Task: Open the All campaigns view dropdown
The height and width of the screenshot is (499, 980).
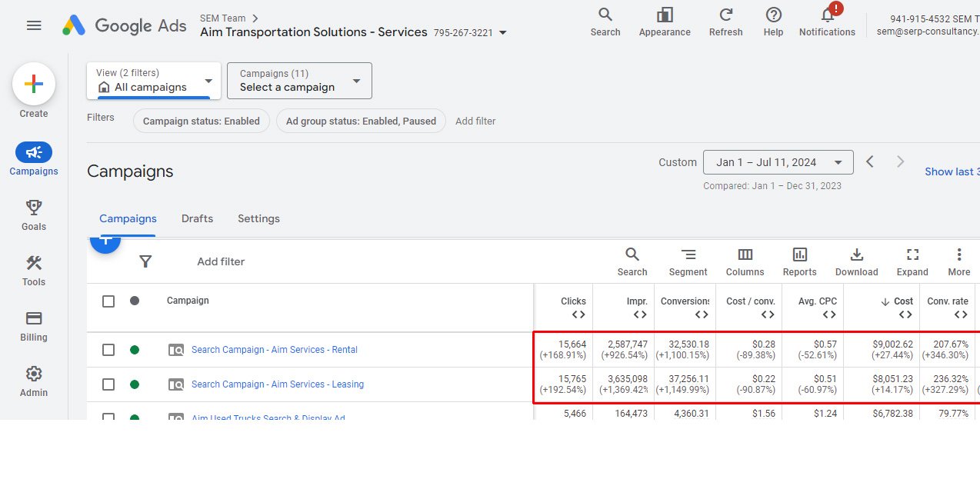Action: click(154, 81)
